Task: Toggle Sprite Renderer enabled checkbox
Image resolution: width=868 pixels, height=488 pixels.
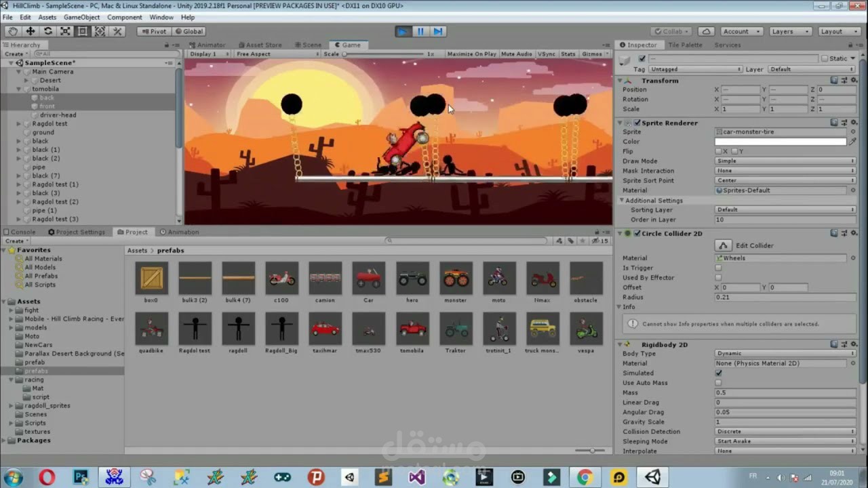Action: pyautogui.click(x=637, y=123)
